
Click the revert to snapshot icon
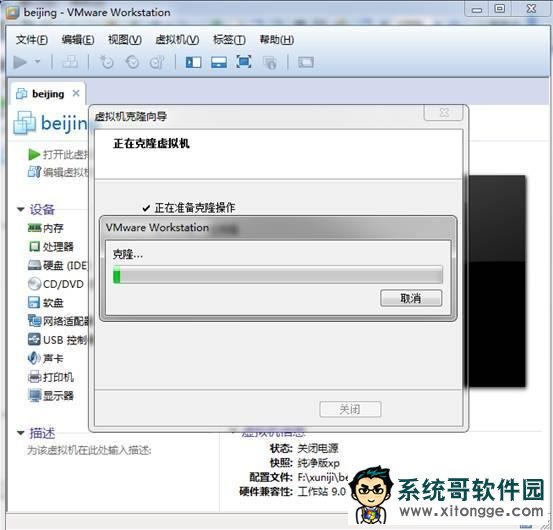[x=132, y=62]
